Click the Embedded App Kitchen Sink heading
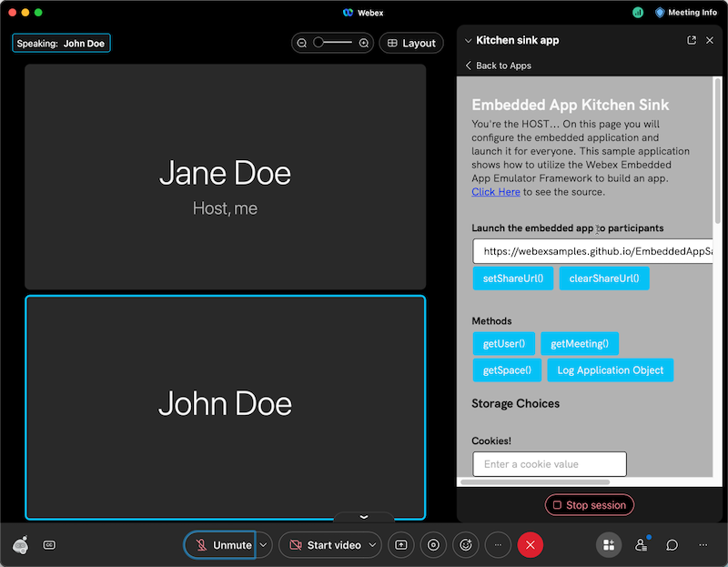Screen dimensions: 728x567 (571, 105)
